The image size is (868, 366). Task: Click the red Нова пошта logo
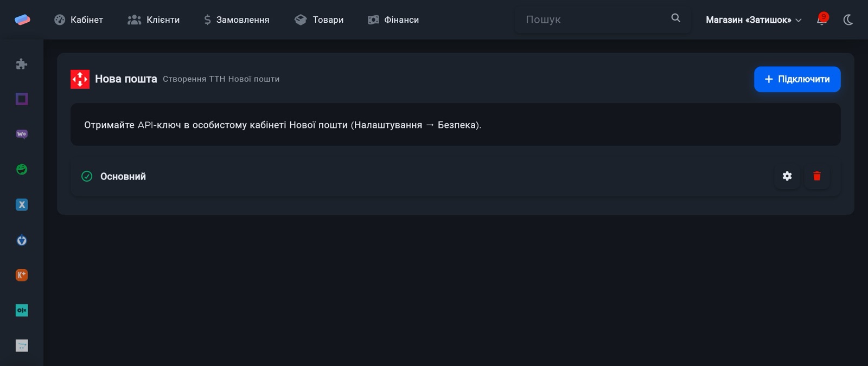pyautogui.click(x=80, y=79)
